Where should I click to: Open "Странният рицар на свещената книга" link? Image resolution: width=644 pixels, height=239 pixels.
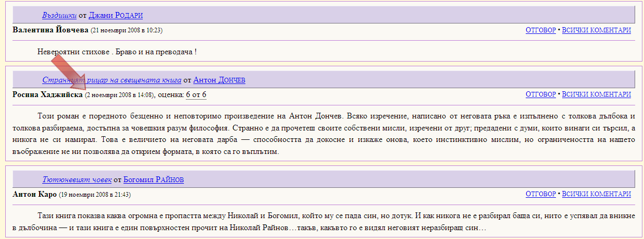point(112,80)
